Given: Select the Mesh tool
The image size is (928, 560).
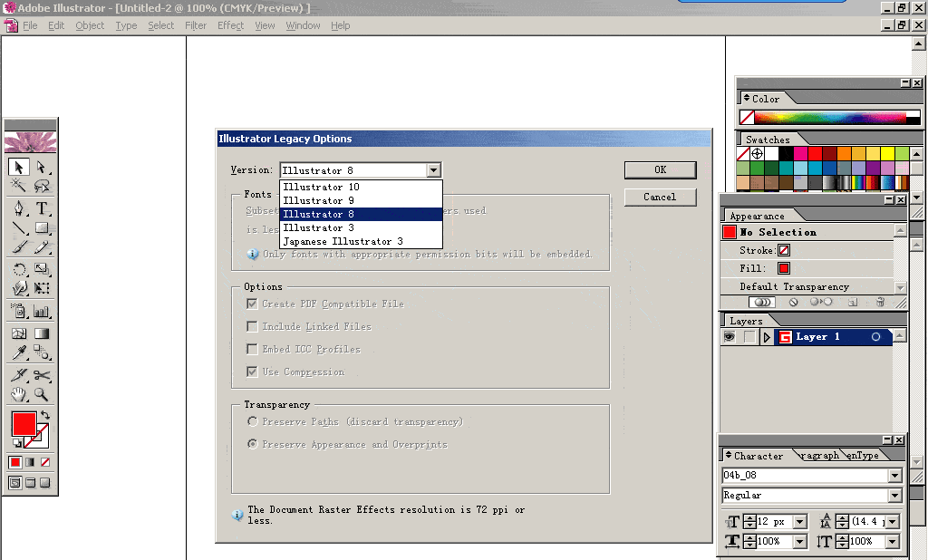Looking at the screenshot, I should pyautogui.click(x=18, y=333).
